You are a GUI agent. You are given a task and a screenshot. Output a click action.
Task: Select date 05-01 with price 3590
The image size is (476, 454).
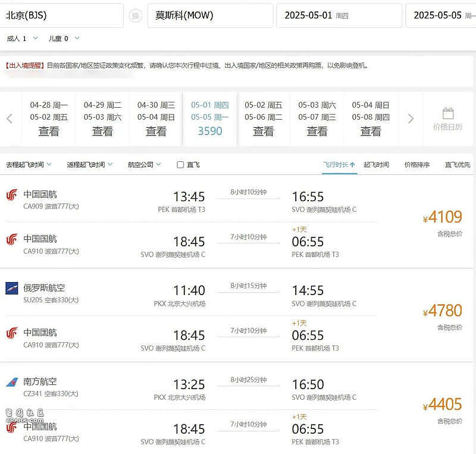210,119
